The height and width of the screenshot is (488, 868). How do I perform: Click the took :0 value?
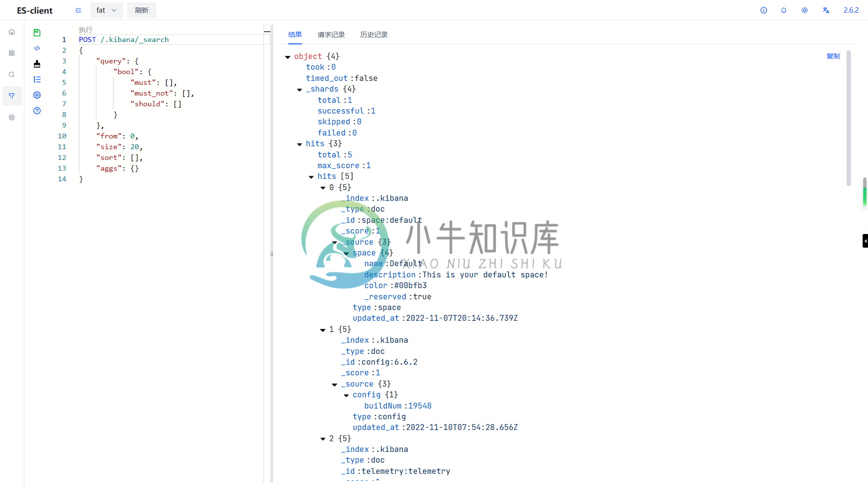pos(333,67)
